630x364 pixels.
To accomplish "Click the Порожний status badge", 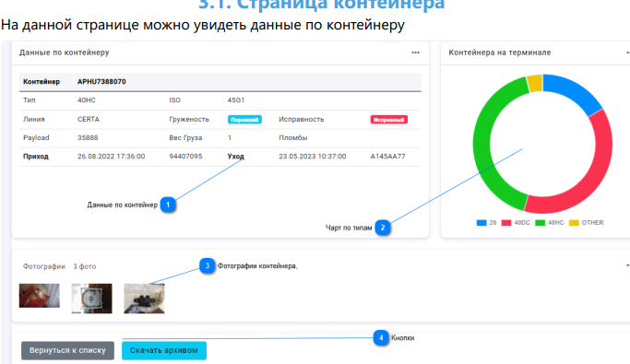I will pyautogui.click(x=244, y=120).
